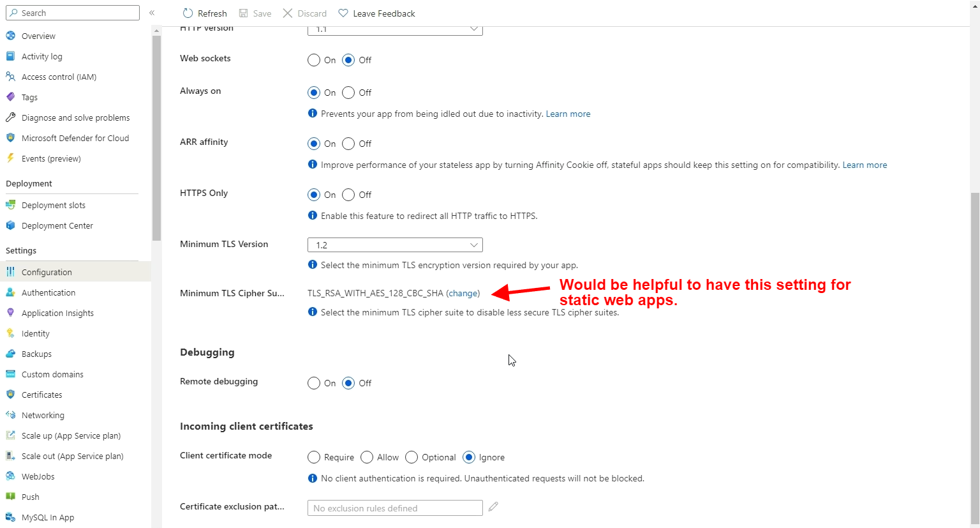Collapse the left navigation sidebar
The width and height of the screenshot is (980, 528).
tap(151, 12)
